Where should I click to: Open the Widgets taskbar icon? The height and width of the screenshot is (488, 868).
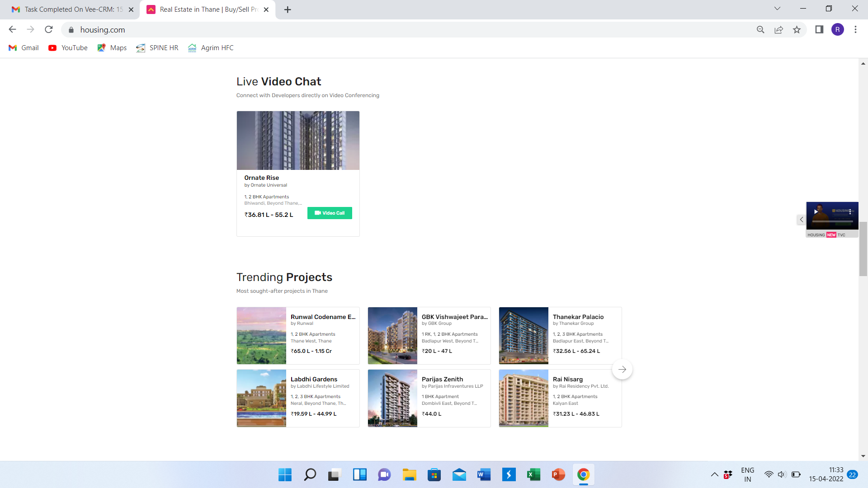[x=360, y=475]
